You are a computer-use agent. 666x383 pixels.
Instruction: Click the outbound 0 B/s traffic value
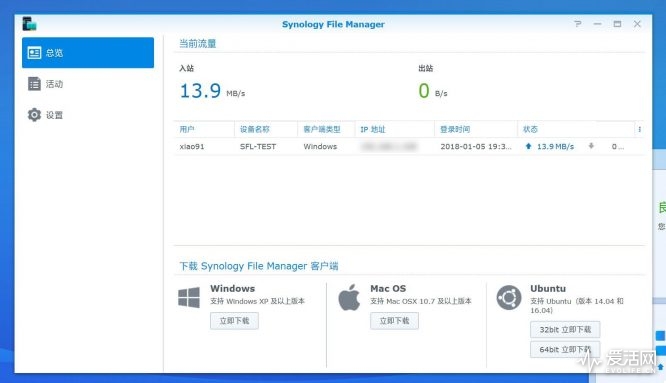click(x=433, y=91)
